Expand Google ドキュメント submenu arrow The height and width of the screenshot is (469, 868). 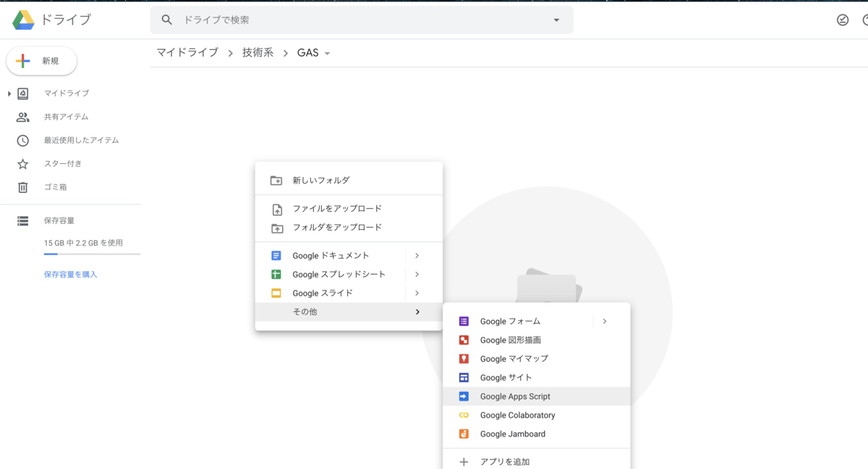pos(417,255)
